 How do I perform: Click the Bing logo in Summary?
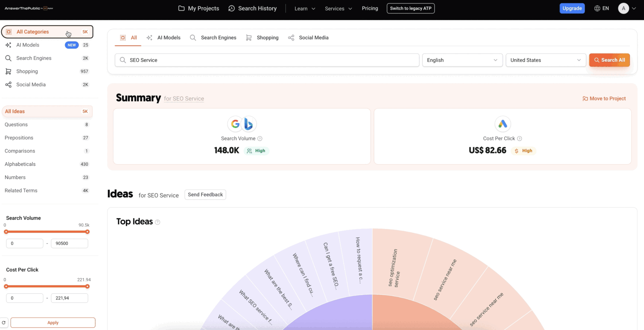point(249,124)
